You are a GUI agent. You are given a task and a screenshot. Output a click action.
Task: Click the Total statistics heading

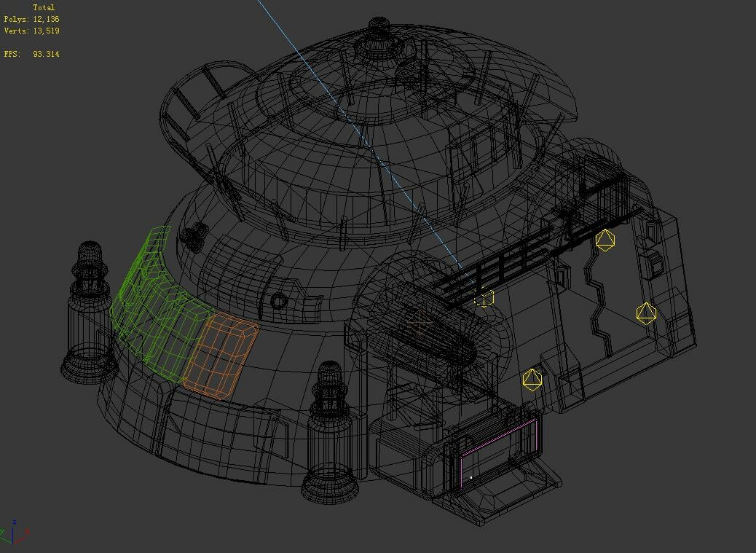[x=44, y=7]
